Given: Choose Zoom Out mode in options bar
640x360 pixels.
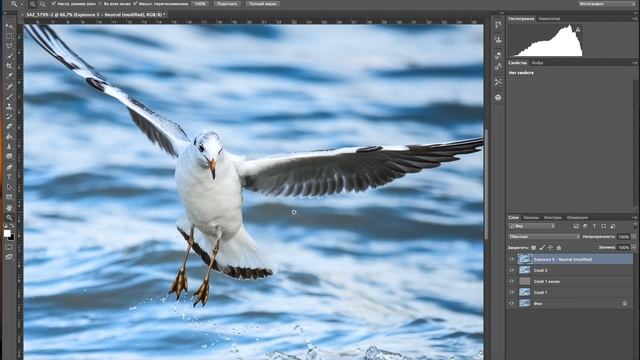Looking at the screenshot, I should click(x=42, y=4).
